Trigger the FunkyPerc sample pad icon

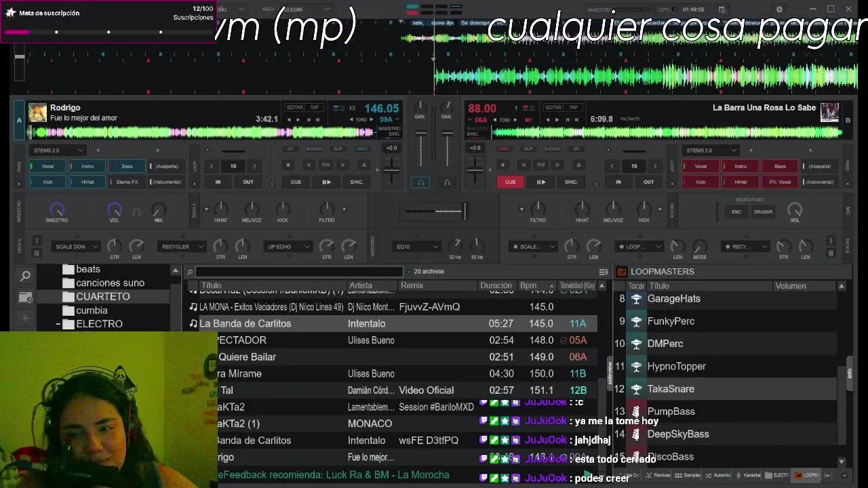(x=636, y=321)
